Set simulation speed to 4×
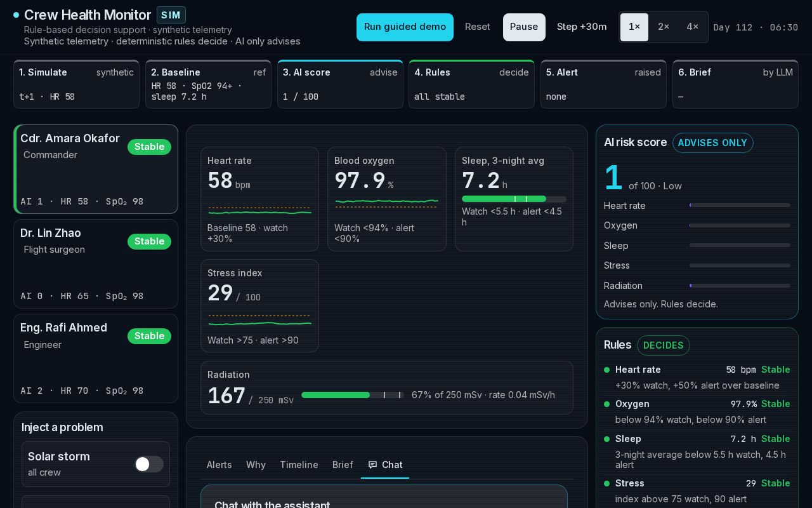The image size is (812, 508). 693,27
